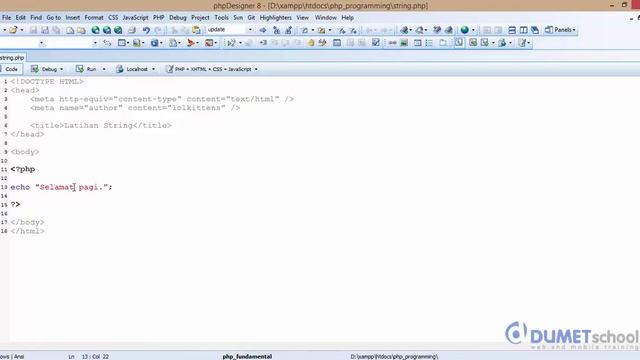Open the Tools menu
Image resolution: width=640 pixels, height=360 pixels.
tap(221, 18)
